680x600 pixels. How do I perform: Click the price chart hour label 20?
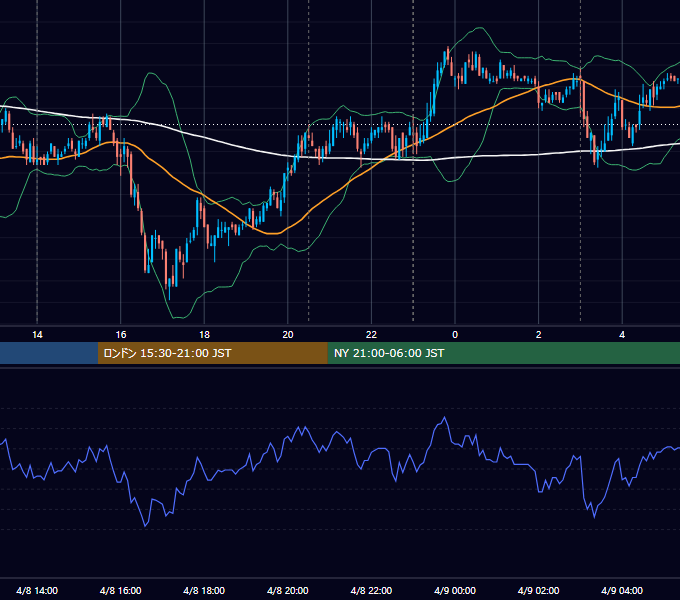(x=288, y=335)
